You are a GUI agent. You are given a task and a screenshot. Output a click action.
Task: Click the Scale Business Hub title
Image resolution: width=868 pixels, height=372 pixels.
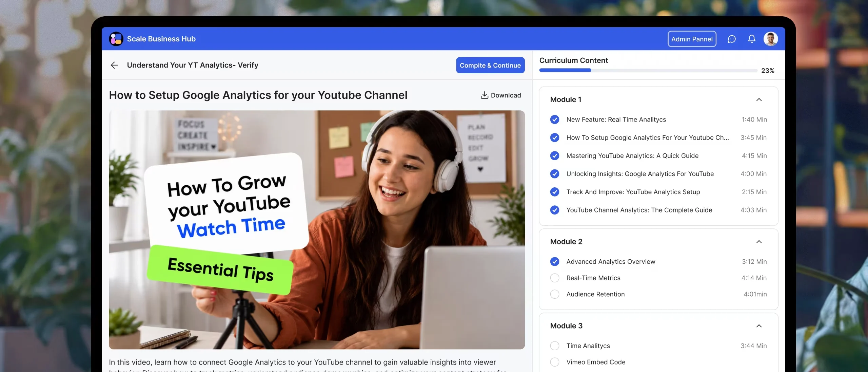(x=161, y=39)
